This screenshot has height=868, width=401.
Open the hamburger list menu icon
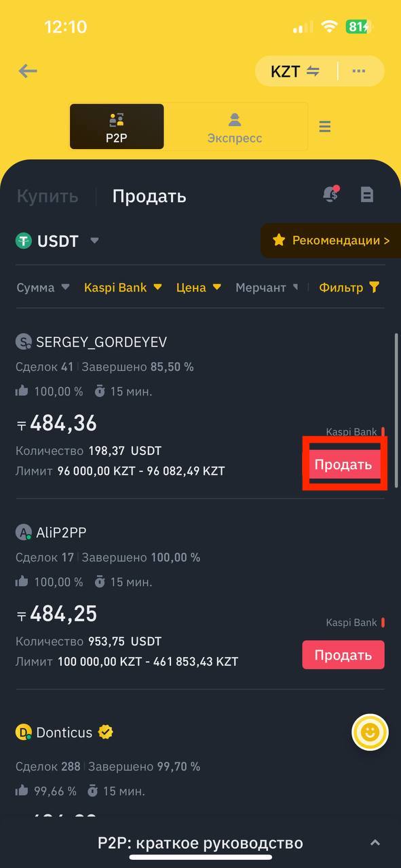(325, 127)
